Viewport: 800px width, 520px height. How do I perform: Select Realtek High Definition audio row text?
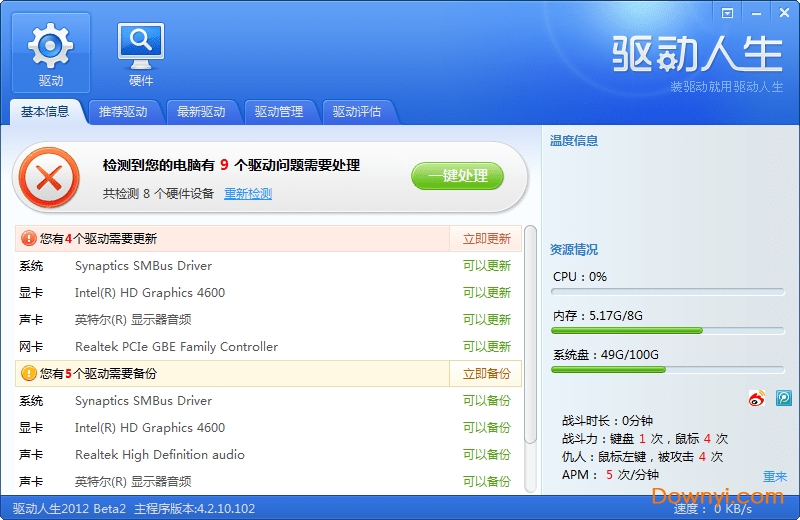[160, 455]
